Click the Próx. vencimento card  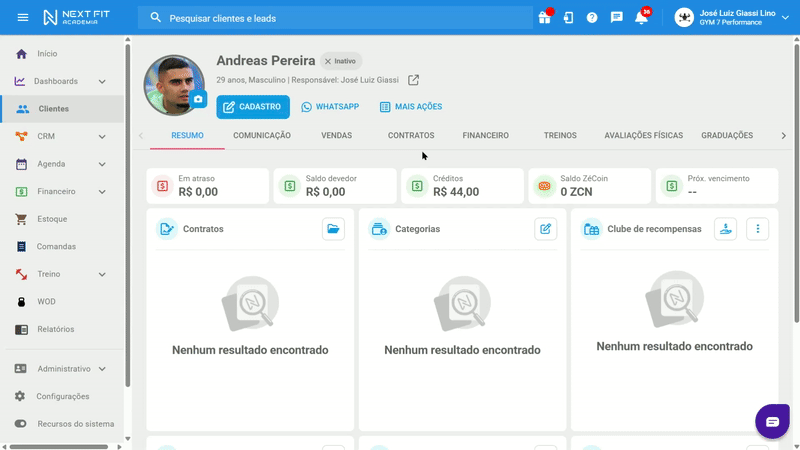tap(717, 186)
